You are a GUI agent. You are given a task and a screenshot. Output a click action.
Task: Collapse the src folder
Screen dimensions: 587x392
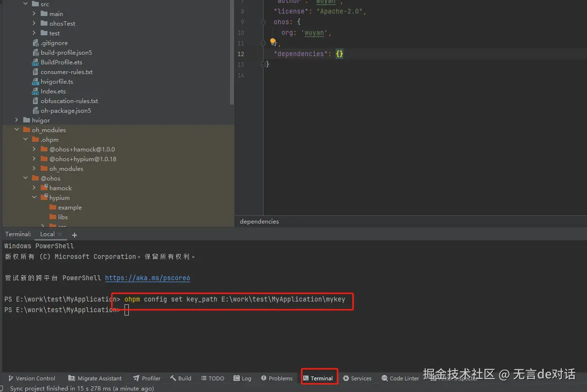pos(25,4)
